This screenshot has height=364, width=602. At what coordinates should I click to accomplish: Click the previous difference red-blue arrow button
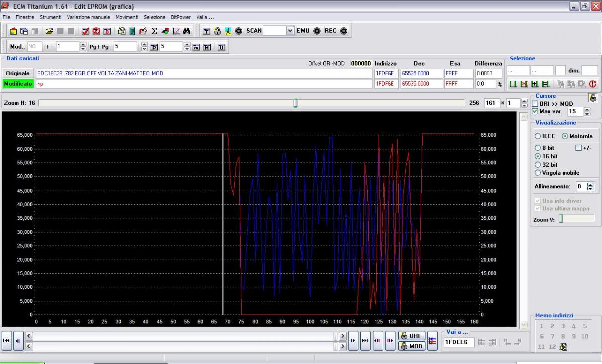click(x=378, y=341)
